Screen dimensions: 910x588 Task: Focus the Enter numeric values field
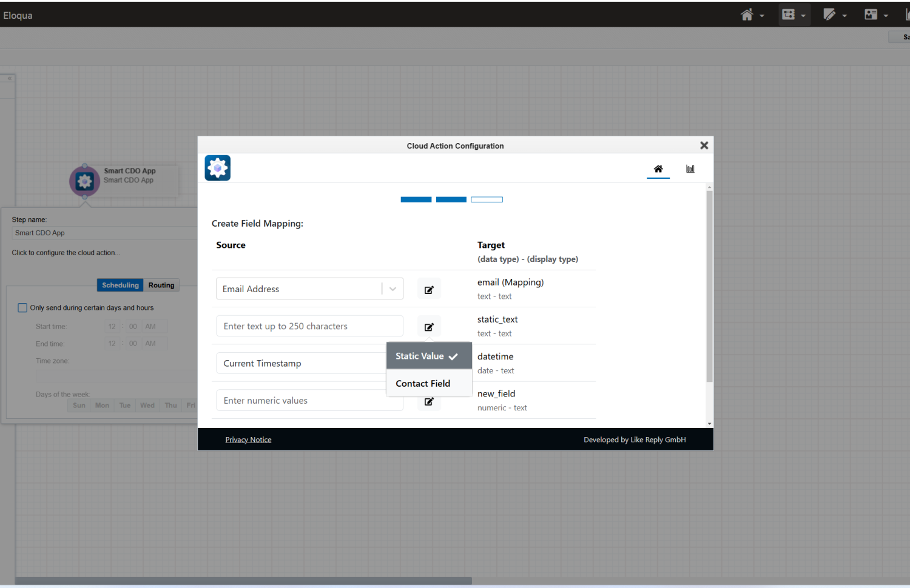coord(309,401)
